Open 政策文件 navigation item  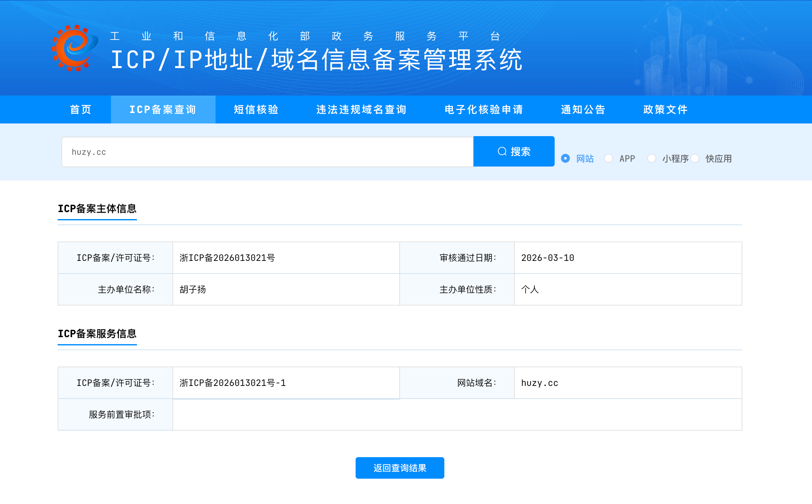pyautogui.click(x=665, y=109)
